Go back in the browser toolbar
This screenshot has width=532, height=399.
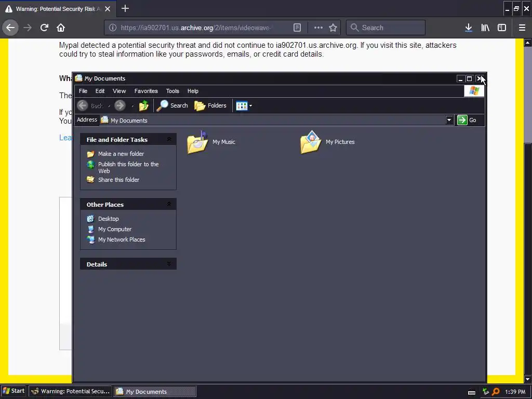click(10, 28)
